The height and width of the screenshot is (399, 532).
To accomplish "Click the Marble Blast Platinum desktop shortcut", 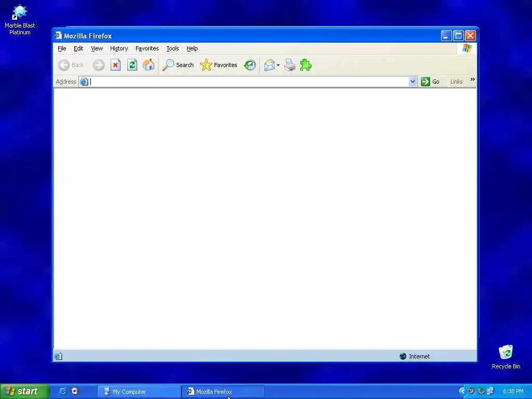I will 20,20.
